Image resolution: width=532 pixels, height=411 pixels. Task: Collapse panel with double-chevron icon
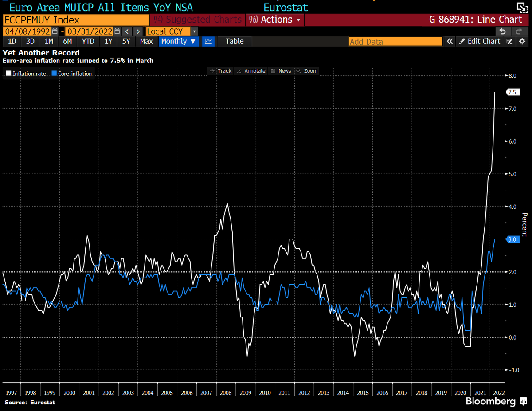point(450,41)
